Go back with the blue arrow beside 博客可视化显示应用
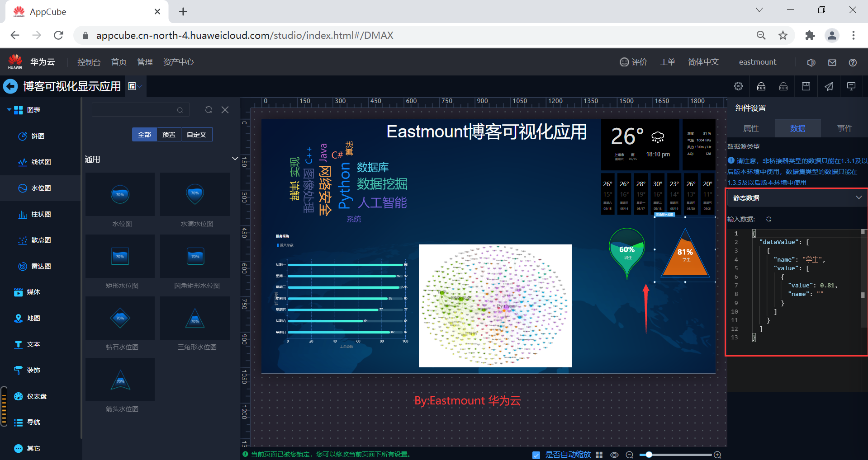 click(x=10, y=86)
